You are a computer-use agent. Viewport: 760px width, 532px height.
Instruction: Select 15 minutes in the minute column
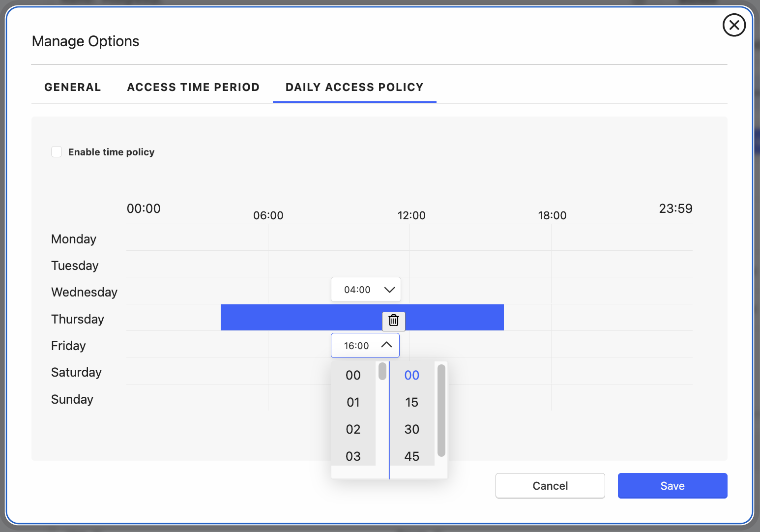click(411, 402)
